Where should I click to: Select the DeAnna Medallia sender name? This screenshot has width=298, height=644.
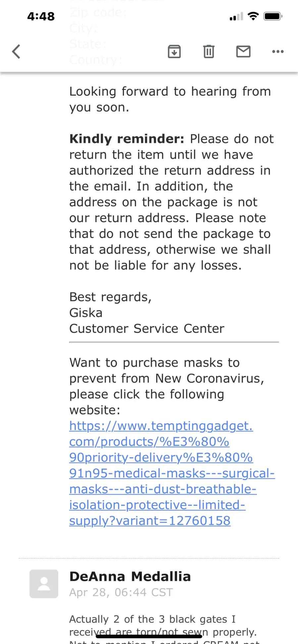(130, 577)
